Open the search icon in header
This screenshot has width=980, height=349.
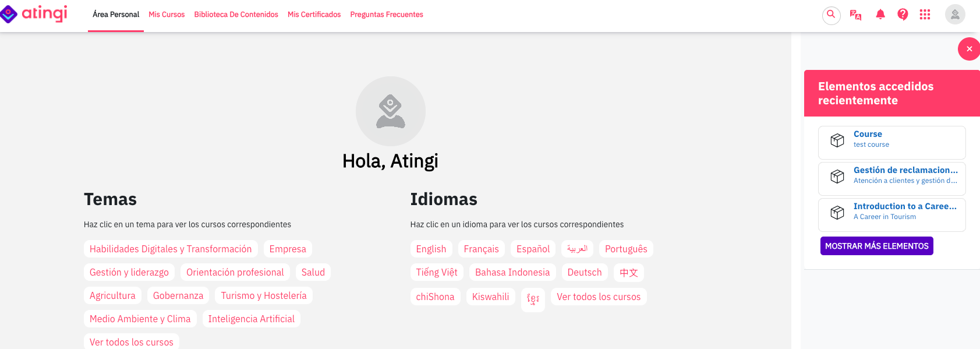click(831, 15)
